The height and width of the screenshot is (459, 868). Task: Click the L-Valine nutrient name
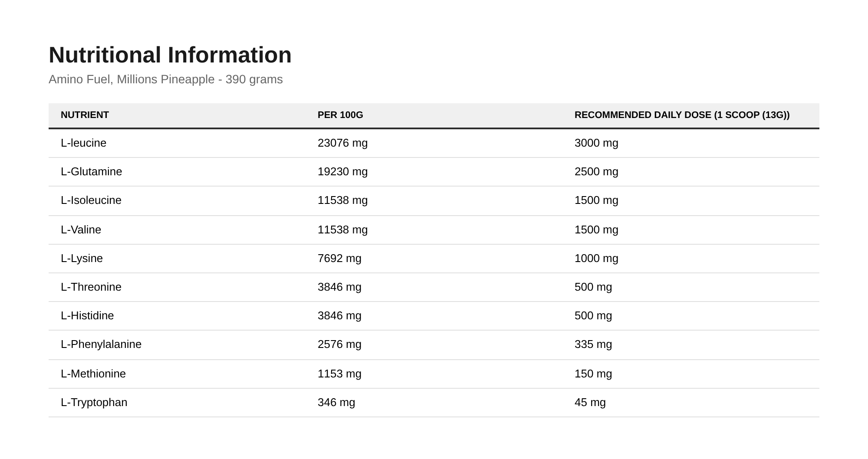tap(81, 229)
